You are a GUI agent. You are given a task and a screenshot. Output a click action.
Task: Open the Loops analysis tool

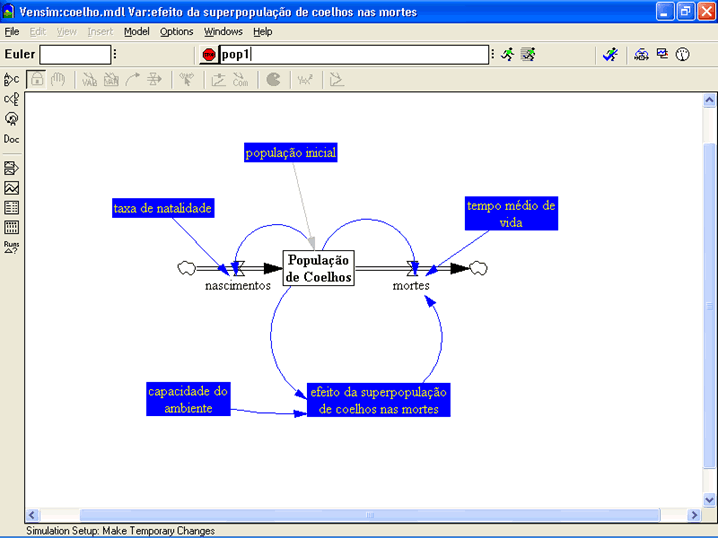(12, 118)
